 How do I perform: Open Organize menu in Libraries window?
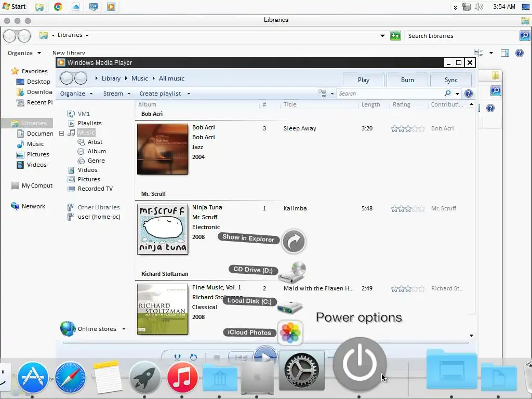pyautogui.click(x=24, y=53)
